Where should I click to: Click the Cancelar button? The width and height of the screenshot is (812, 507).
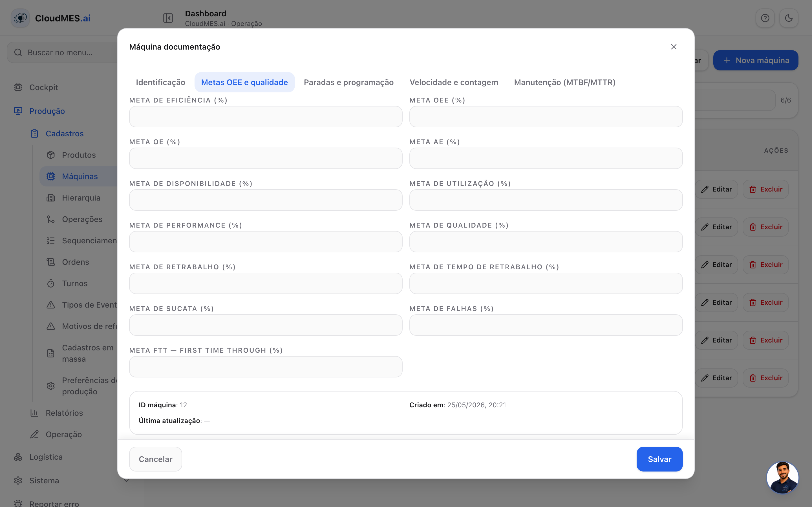click(156, 459)
